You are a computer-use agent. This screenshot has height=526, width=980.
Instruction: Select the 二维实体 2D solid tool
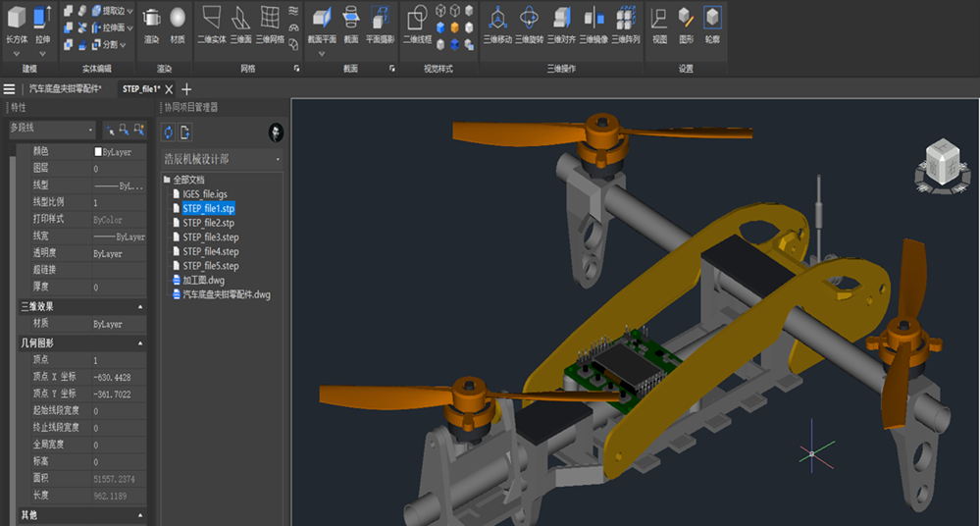click(212, 24)
